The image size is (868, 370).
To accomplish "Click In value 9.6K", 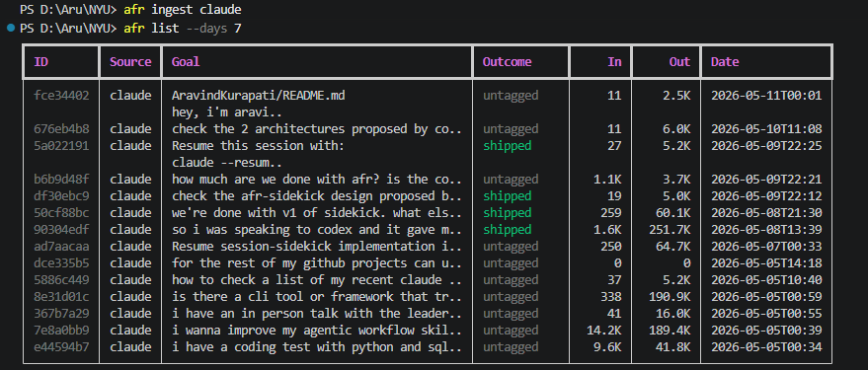I will (x=608, y=346).
